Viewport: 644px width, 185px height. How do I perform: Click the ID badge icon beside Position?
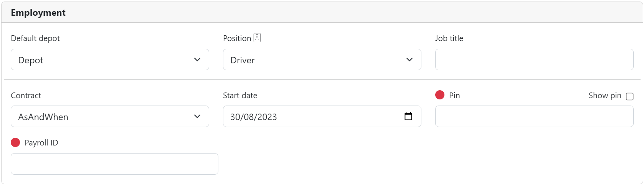point(257,38)
